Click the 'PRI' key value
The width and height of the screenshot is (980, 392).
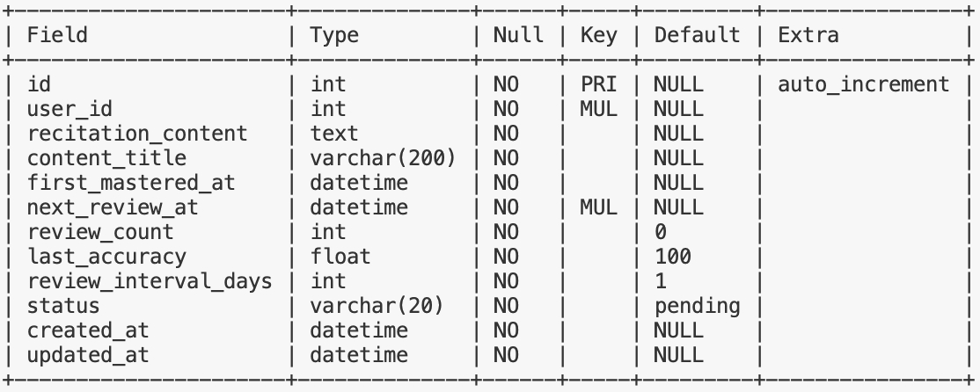(x=598, y=84)
